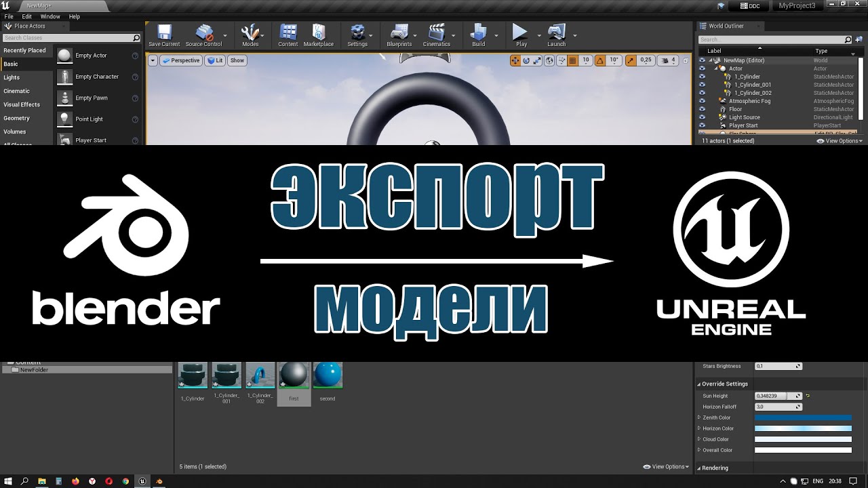The width and height of the screenshot is (868, 488).
Task: Open the Perspective view mode menu
Action: 181,60
